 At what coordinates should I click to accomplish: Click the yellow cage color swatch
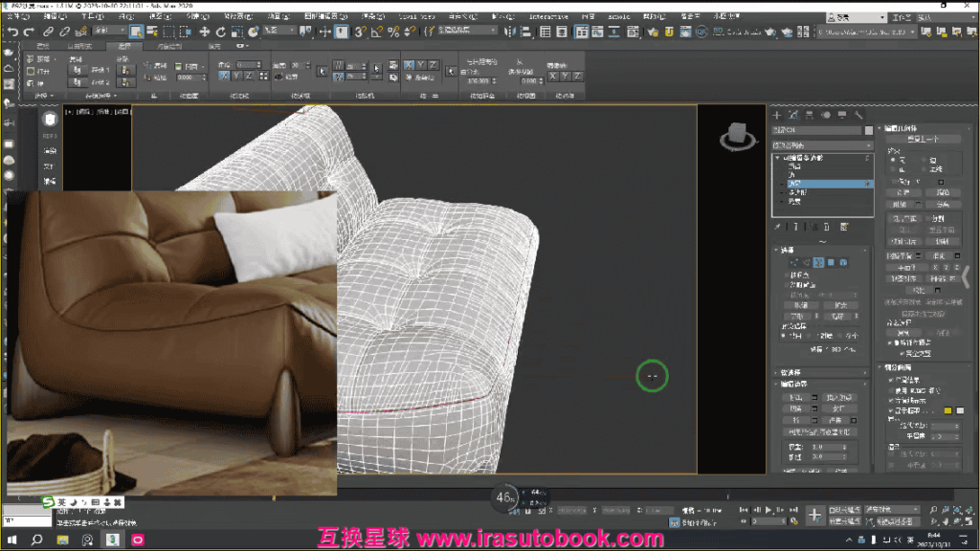(948, 410)
